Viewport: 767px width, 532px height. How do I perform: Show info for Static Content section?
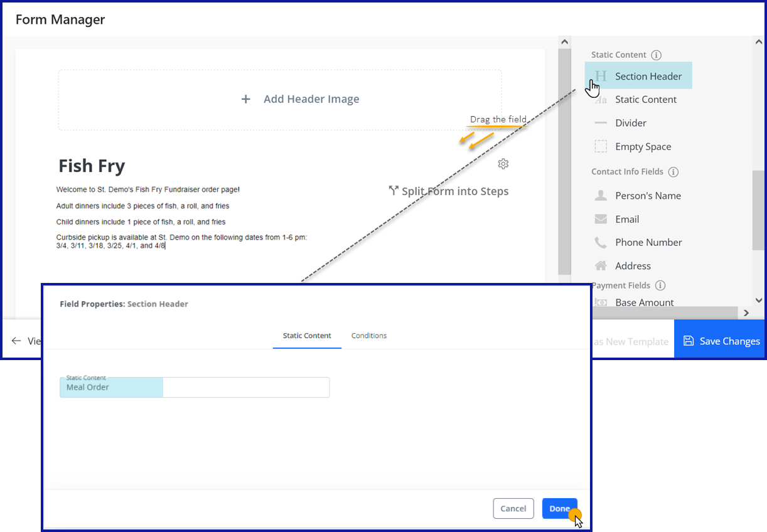click(x=657, y=55)
